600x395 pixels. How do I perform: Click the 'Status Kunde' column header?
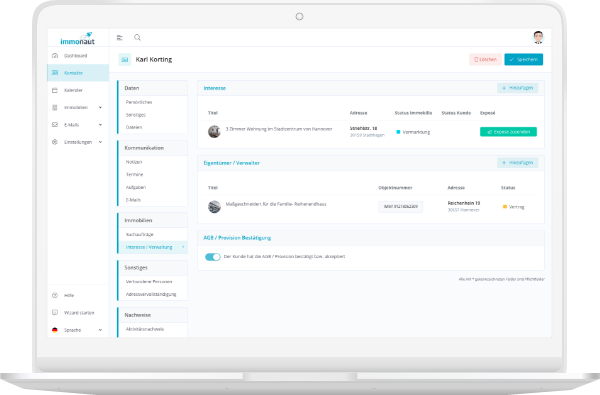pyautogui.click(x=456, y=113)
